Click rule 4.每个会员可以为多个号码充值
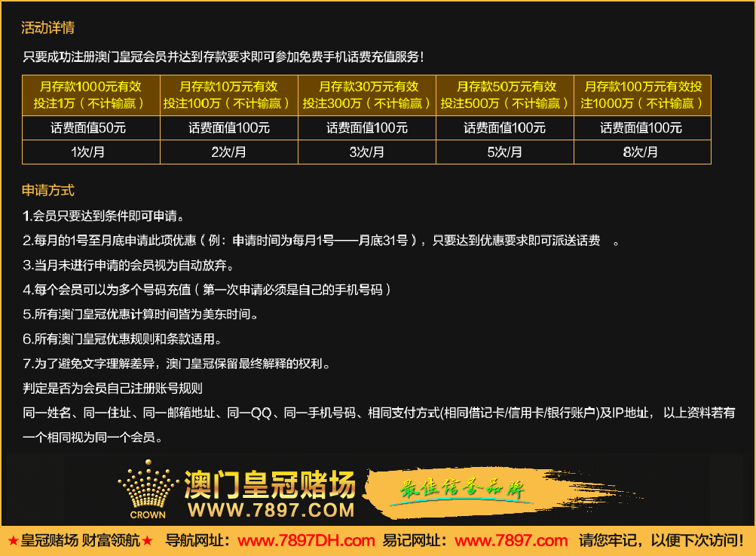The image size is (756, 556). pos(207,290)
